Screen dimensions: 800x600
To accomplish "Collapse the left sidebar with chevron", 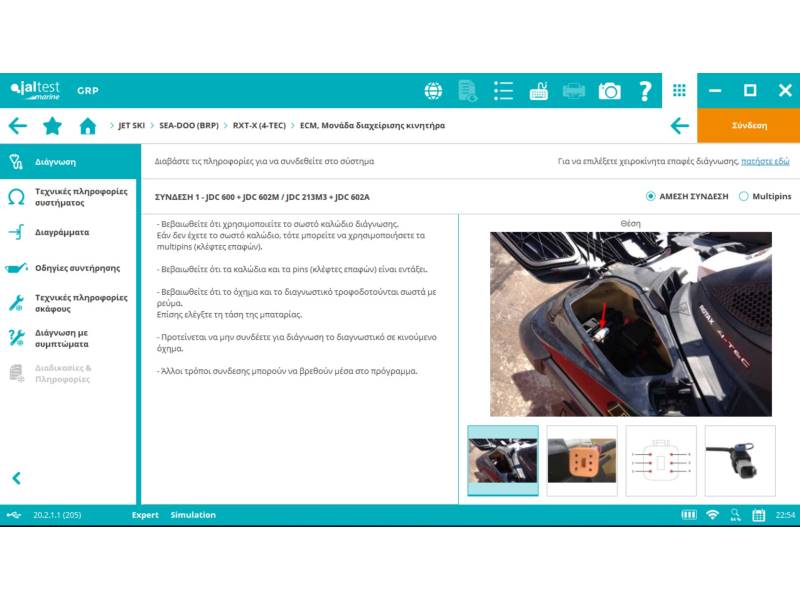I will (16, 479).
